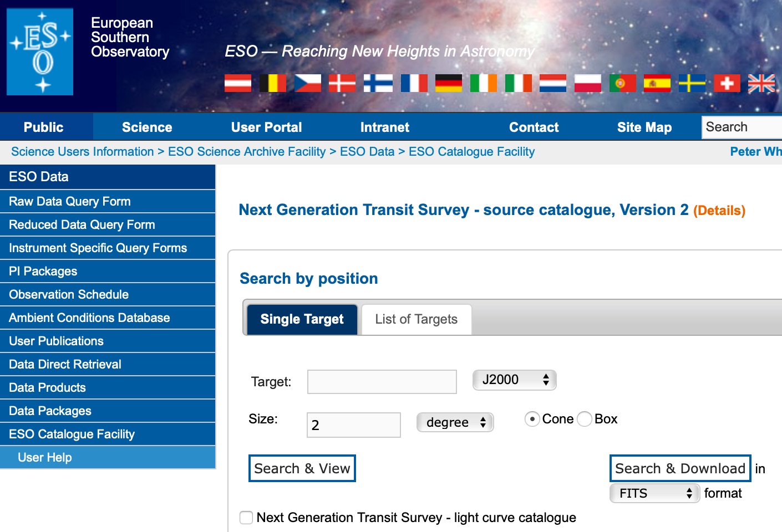This screenshot has width=782, height=532.
Task: Click the Search & View button
Action: coord(302,468)
